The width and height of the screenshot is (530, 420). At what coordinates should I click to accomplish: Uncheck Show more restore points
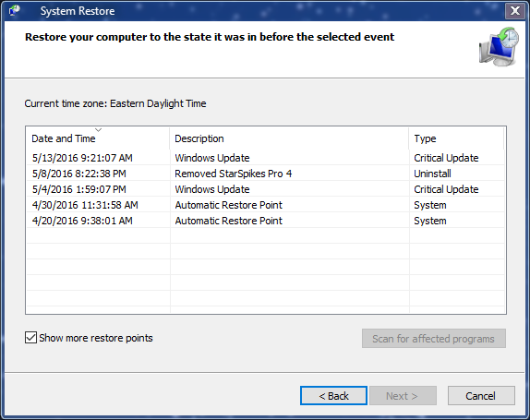pos(30,338)
